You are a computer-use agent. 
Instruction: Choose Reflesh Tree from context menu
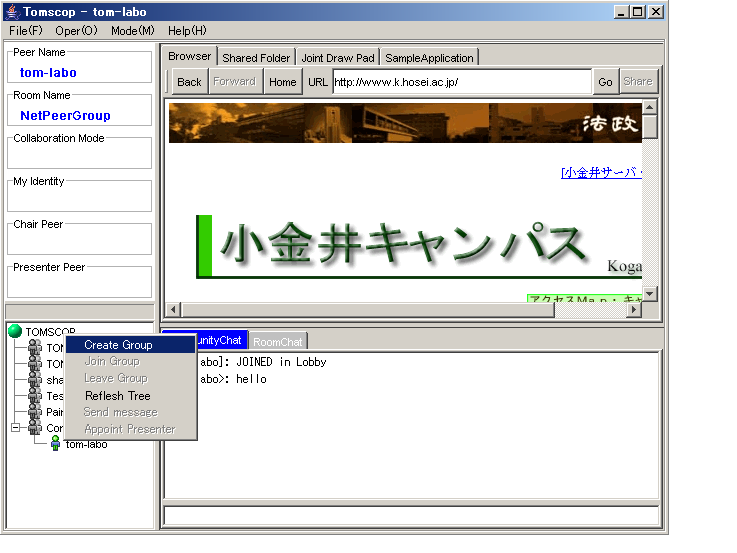point(131,396)
